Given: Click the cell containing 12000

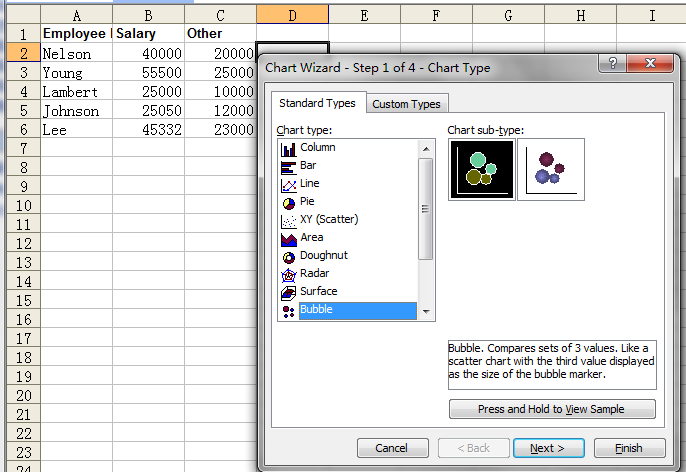Looking at the screenshot, I should [x=220, y=110].
